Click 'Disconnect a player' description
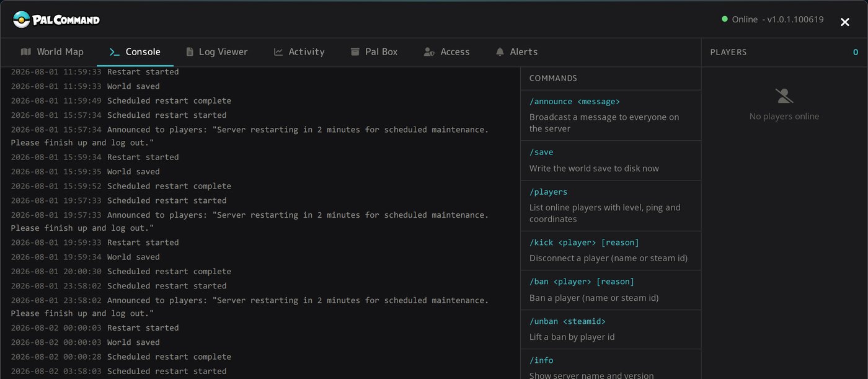868x379 pixels. coord(608,258)
